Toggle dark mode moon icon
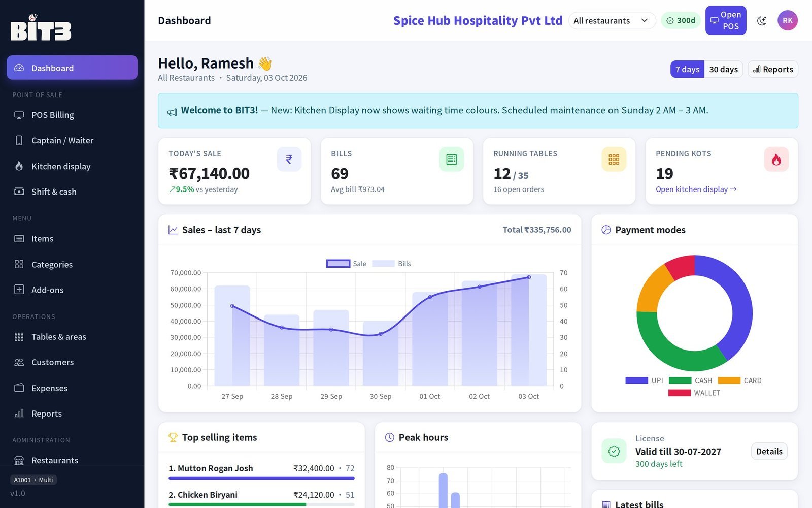The width and height of the screenshot is (812, 508). pyautogui.click(x=762, y=20)
